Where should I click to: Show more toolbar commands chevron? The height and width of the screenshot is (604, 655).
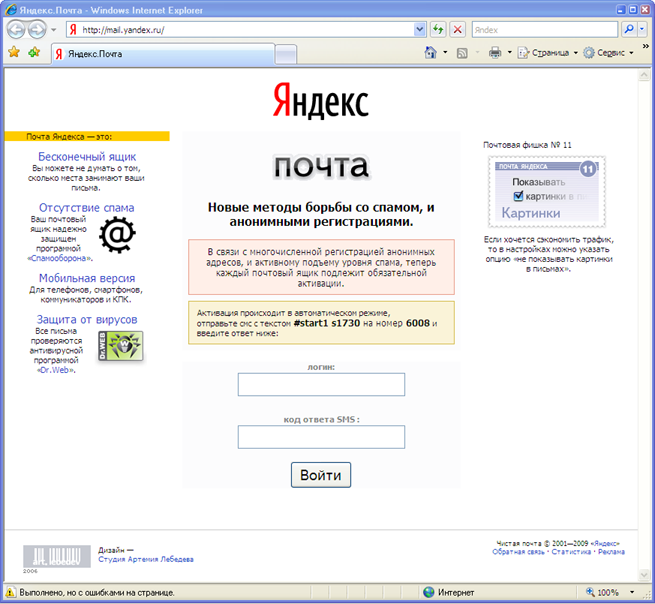[x=645, y=46]
